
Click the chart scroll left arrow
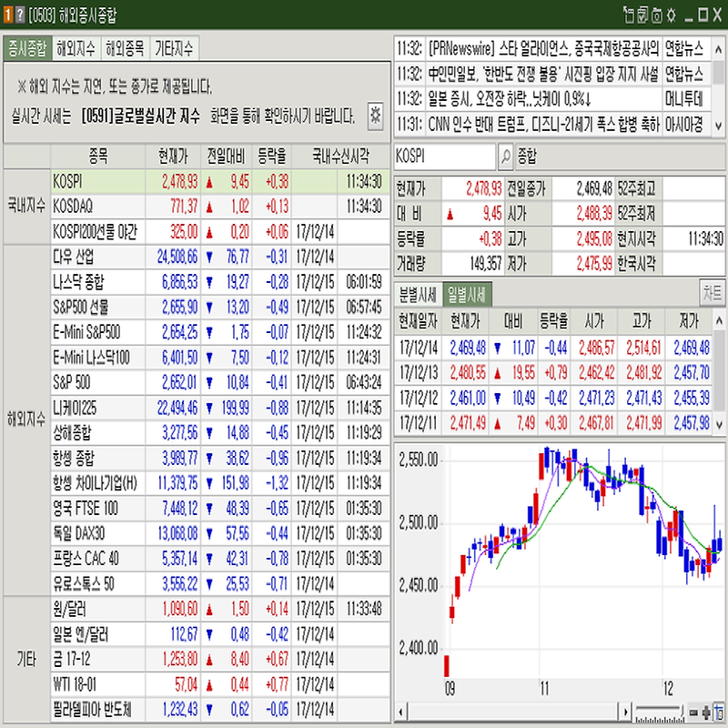click(x=400, y=712)
